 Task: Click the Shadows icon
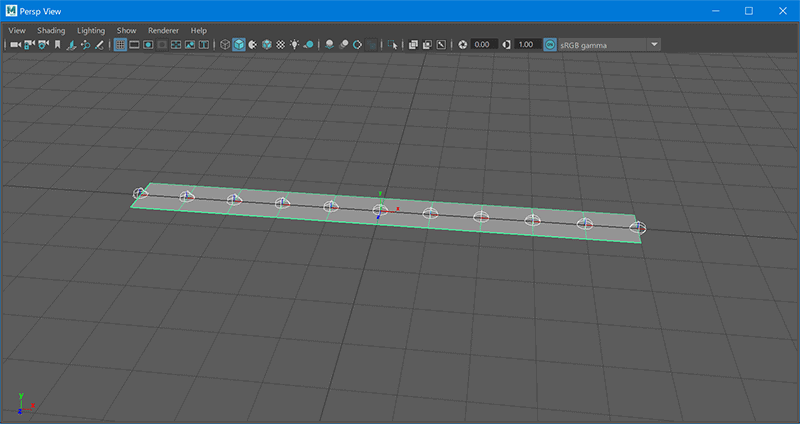[309, 45]
